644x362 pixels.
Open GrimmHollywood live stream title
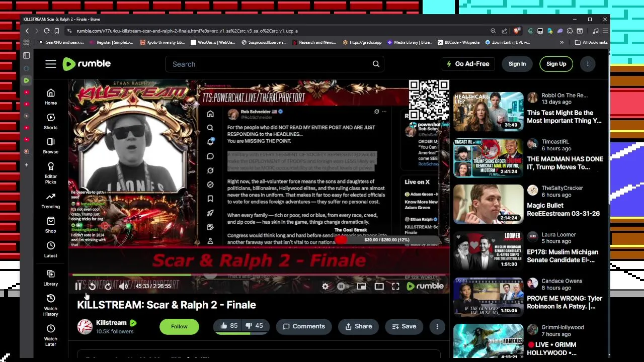[x=552, y=348]
